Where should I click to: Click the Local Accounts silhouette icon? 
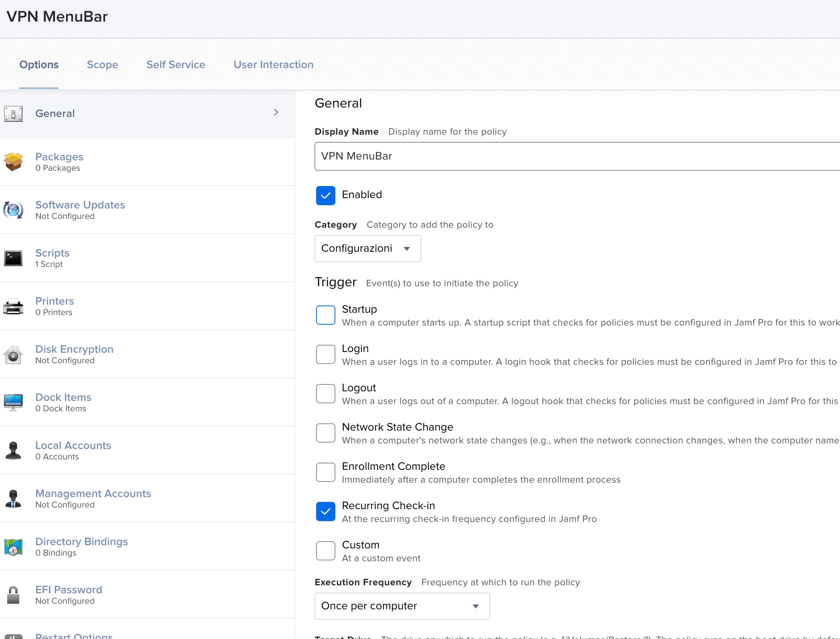(13, 451)
